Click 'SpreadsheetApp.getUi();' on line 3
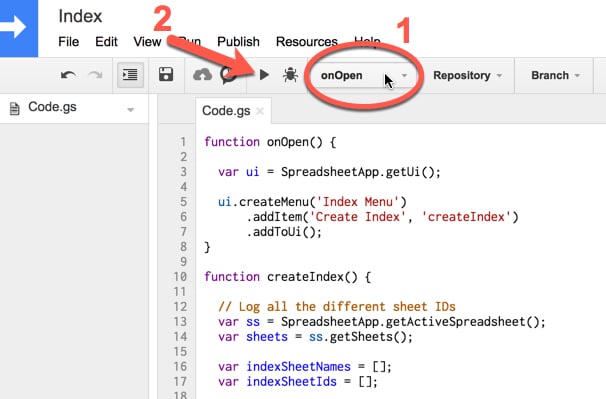The width and height of the screenshot is (606, 399). pyautogui.click(x=361, y=172)
